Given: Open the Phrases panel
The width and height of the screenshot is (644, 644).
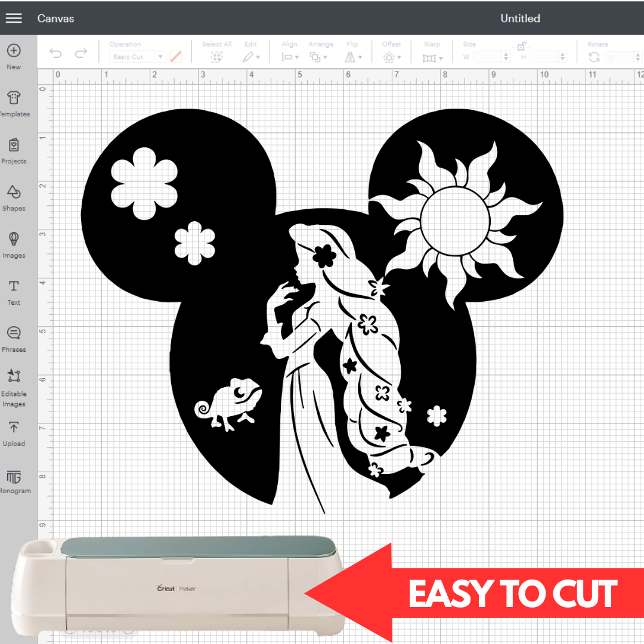Looking at the screenshot, I should (14, 339).
